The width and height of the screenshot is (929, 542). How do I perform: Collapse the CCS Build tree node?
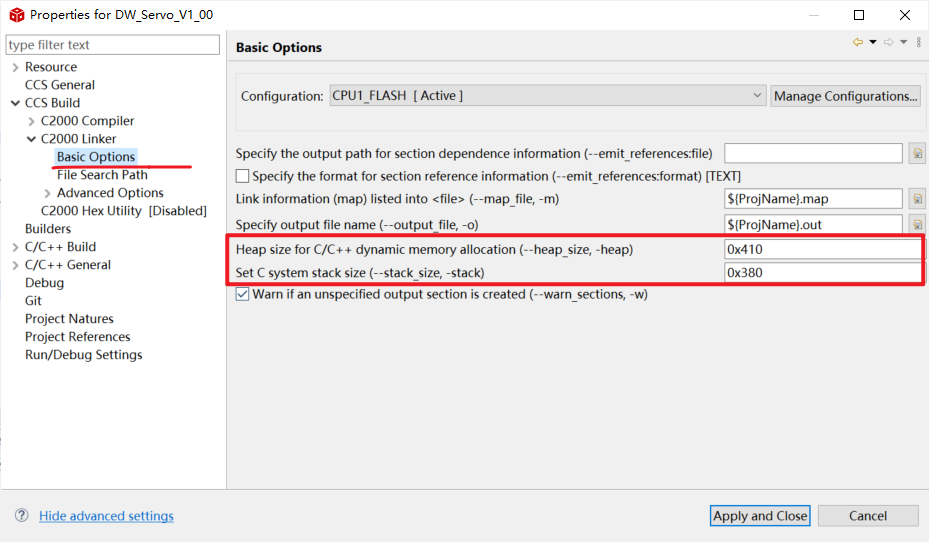[x=15, y=103]
